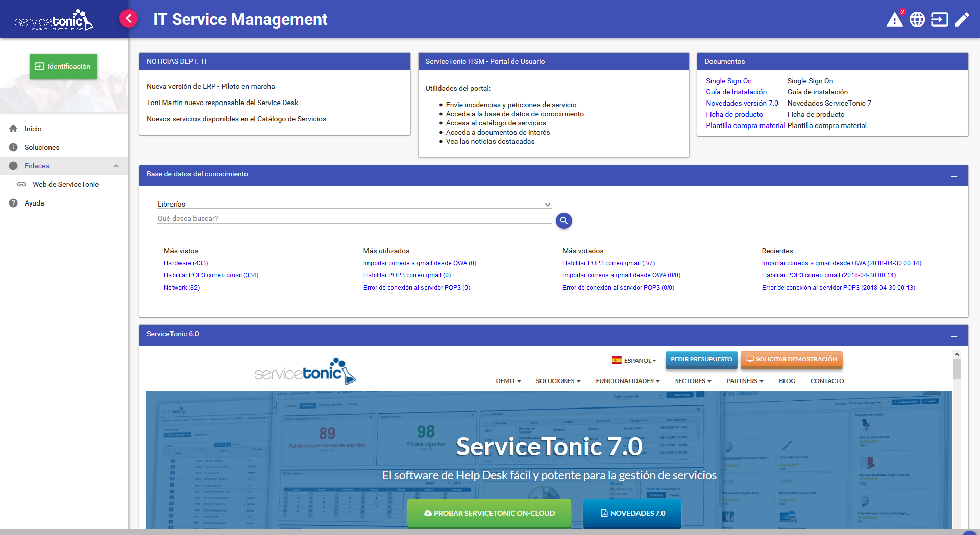
Task: Open the language globe icon
Action: 917,19
